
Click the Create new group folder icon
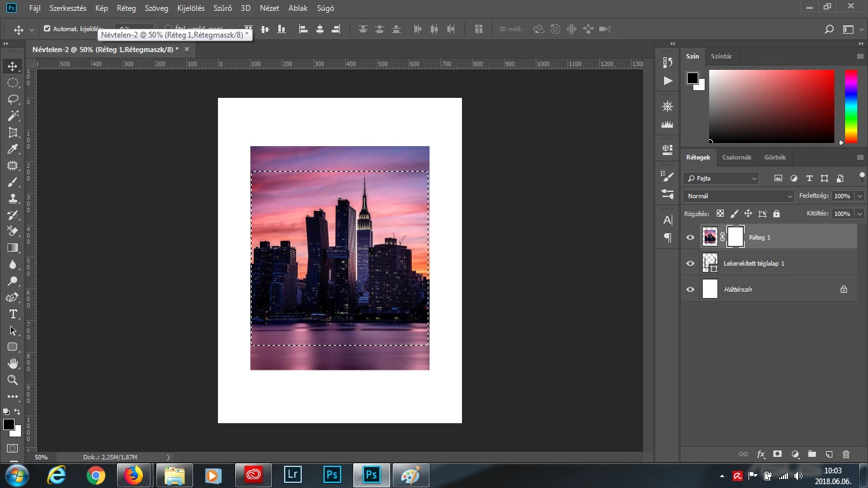(811, 454)
